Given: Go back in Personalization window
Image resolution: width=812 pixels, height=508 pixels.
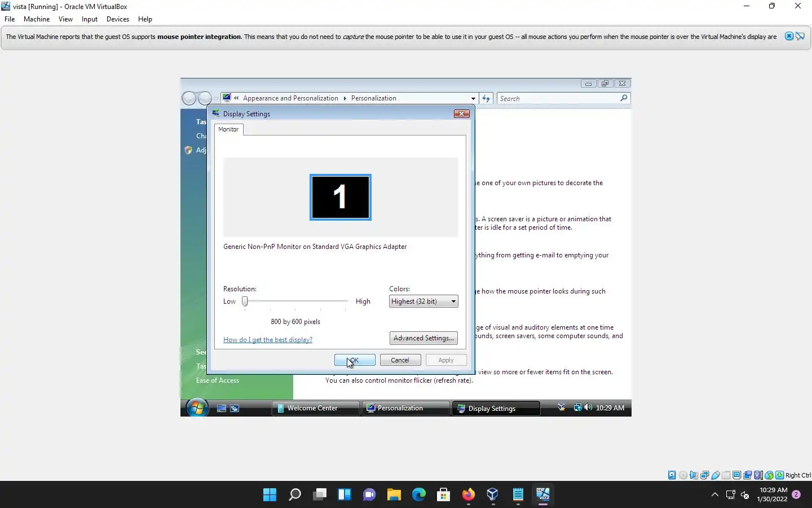Looking at the screenshot, I should (x=189, y=98).
